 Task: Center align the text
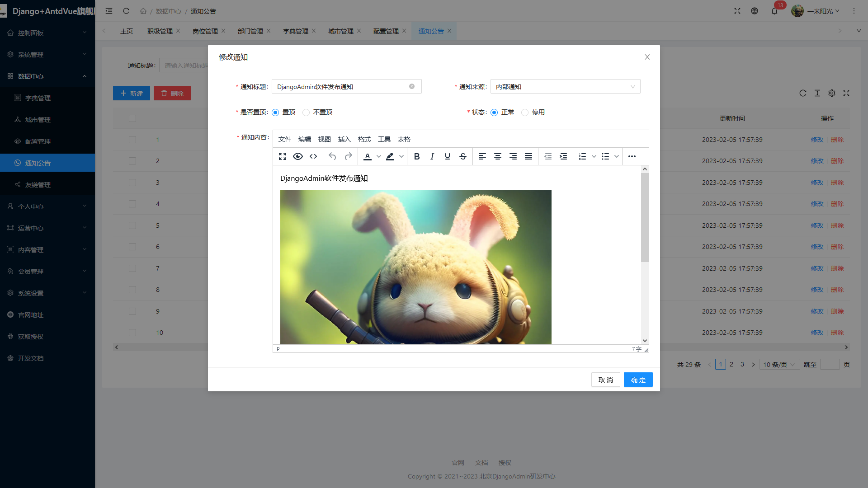pyautogui.click(x=498, y=156)
